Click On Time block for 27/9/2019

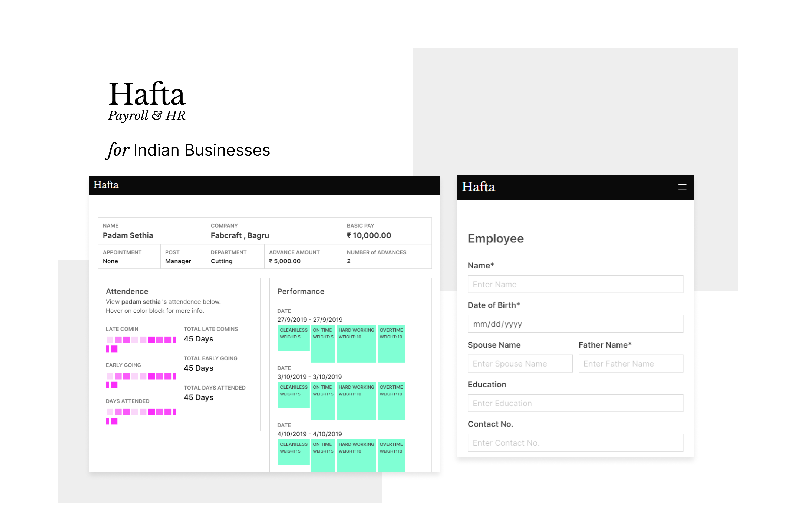click(x=323, y=344)
